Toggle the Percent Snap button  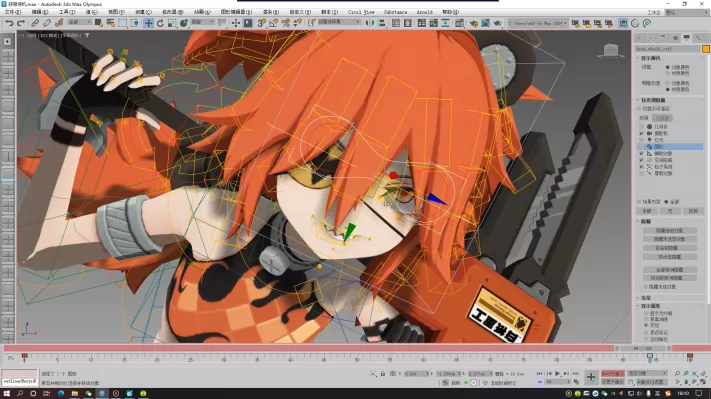click(286, 23)
